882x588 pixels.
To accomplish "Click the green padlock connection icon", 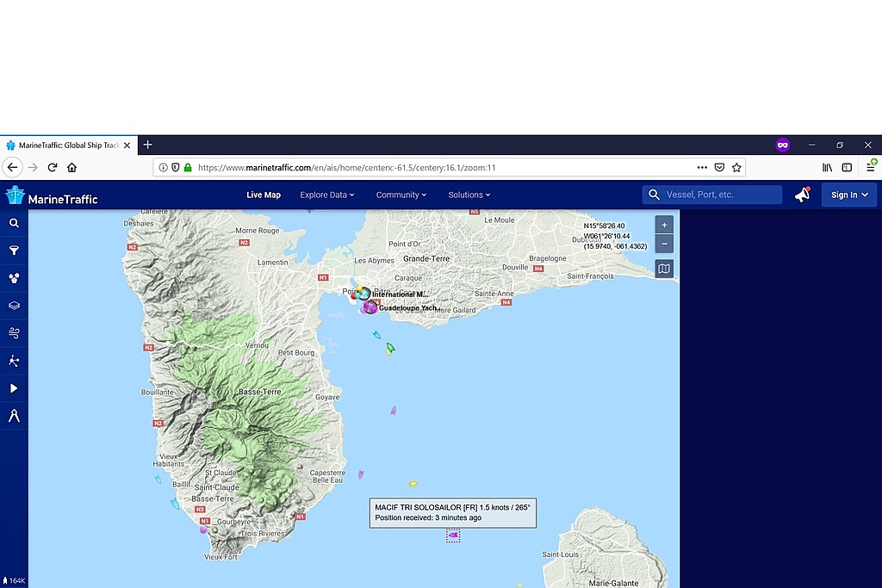I will [188, 168].
